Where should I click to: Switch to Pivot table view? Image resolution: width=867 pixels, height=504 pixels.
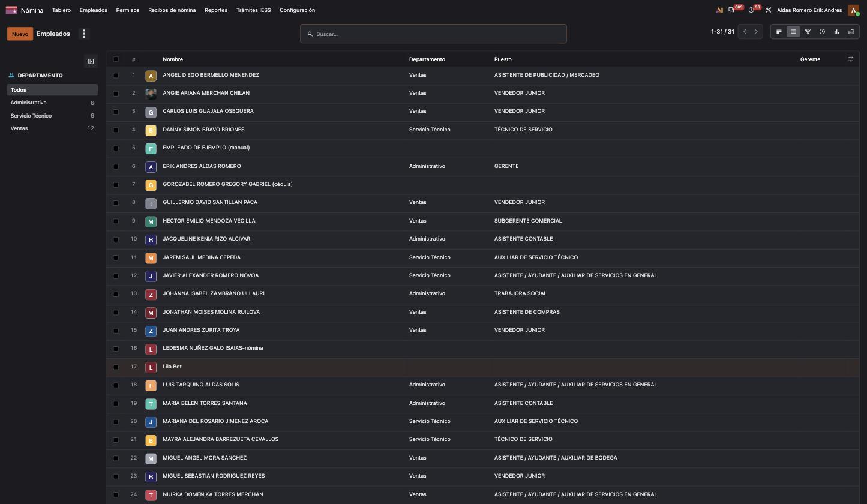click(x=851, y=32)
